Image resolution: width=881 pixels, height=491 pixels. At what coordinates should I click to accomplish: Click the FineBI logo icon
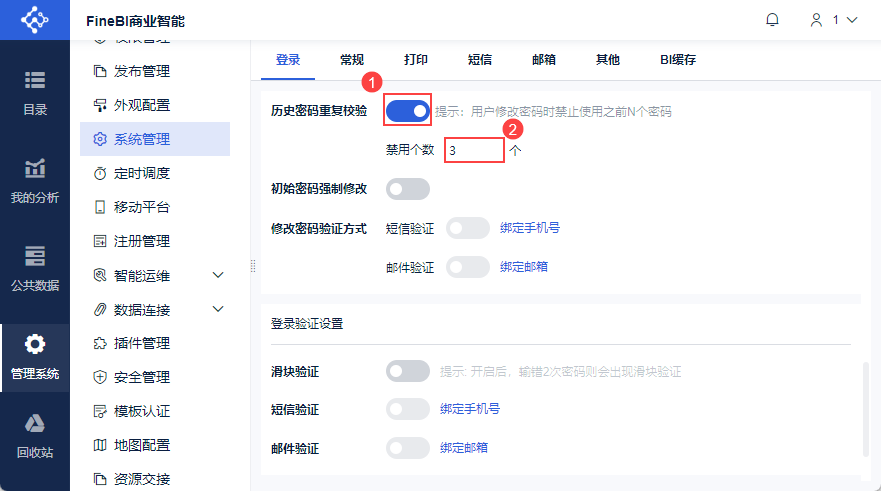pyautogui.click(x=34, y=19)
